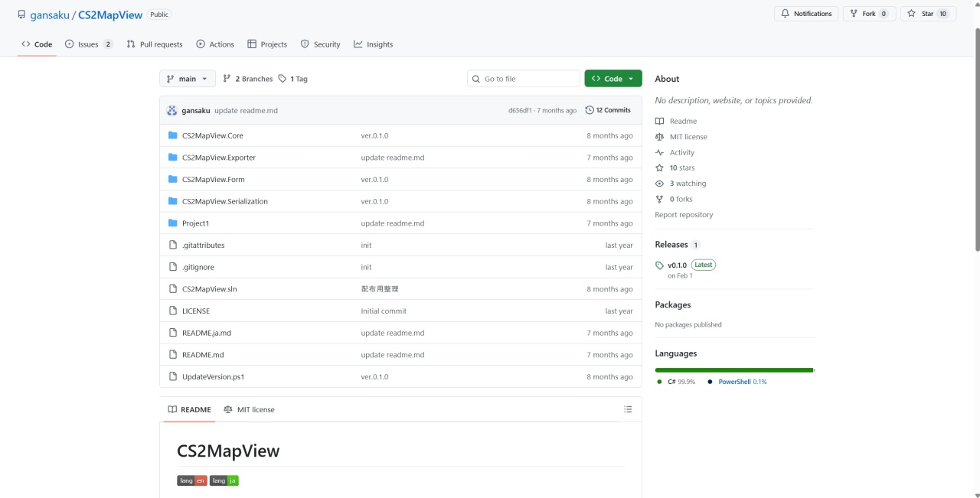
Task: Open the latest commit hash d656df1
Action: (x=520, y=110)
